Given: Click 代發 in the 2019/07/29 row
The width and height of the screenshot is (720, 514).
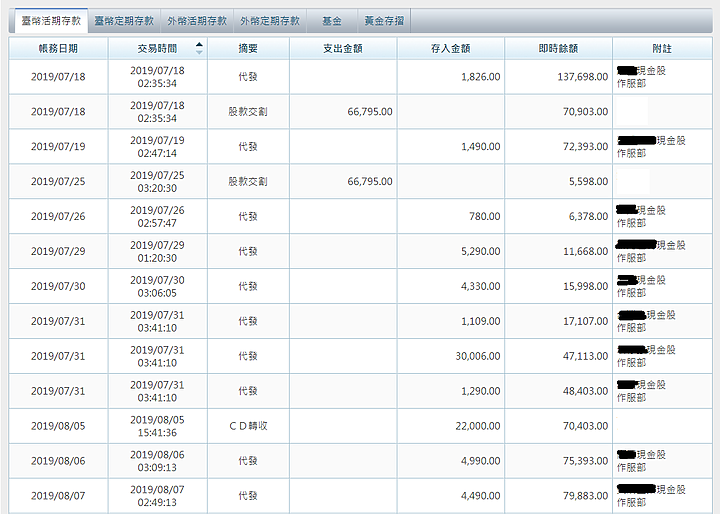Looking at the screenshot, I should point(248,251).
